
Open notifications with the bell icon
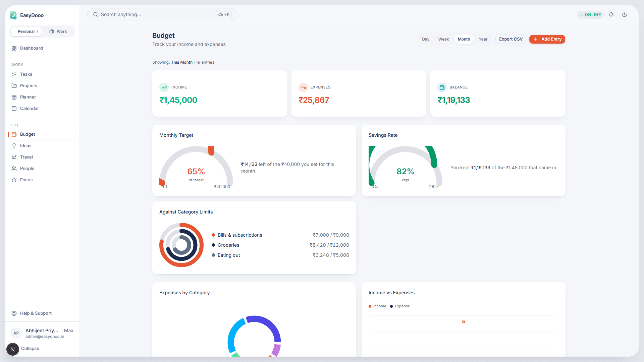[x=611, y=15]
